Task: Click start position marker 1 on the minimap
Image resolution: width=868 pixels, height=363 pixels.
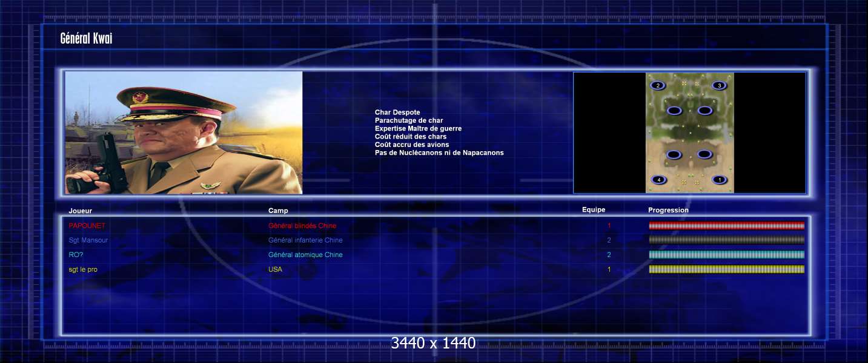Action: [719, 180]
